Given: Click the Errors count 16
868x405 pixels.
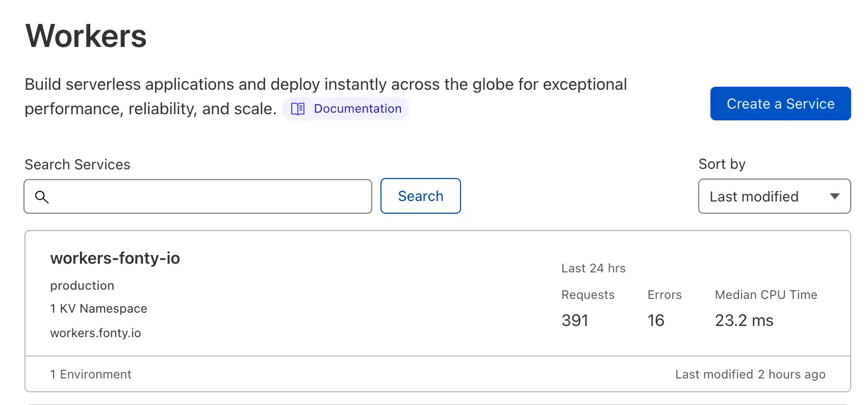Looking at the screenshot, I should point(656,320).
